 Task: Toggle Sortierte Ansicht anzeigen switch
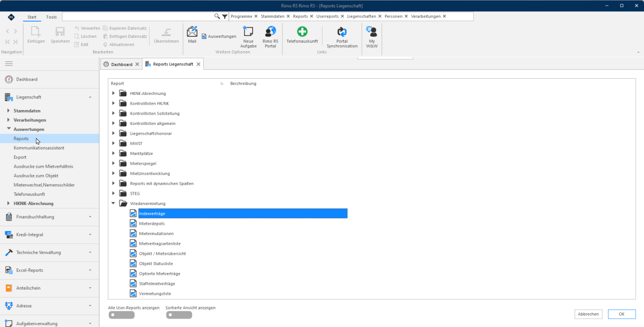coord(179,315)
